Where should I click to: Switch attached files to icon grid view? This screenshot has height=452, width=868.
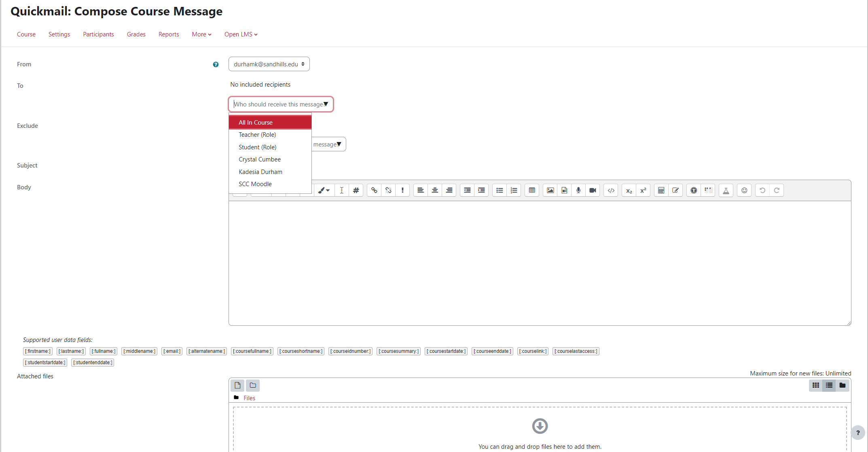(x=816, y=385)
